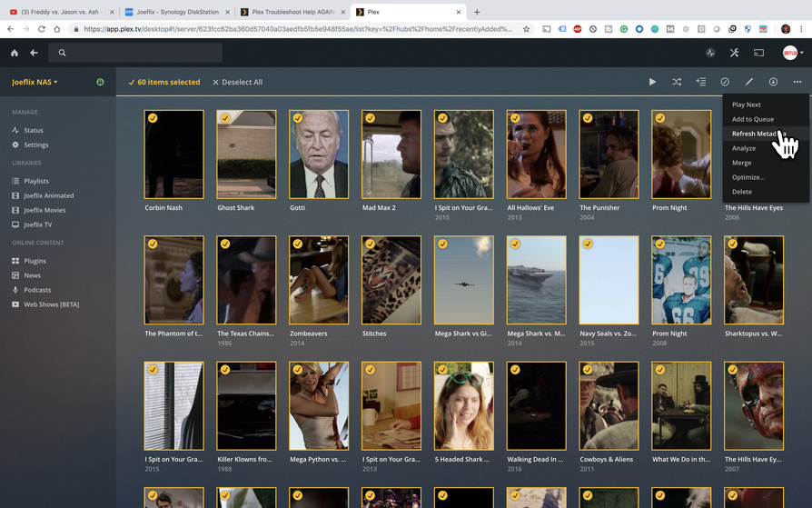
Task: Click the download/sync icon
Action: pos(773,82)
